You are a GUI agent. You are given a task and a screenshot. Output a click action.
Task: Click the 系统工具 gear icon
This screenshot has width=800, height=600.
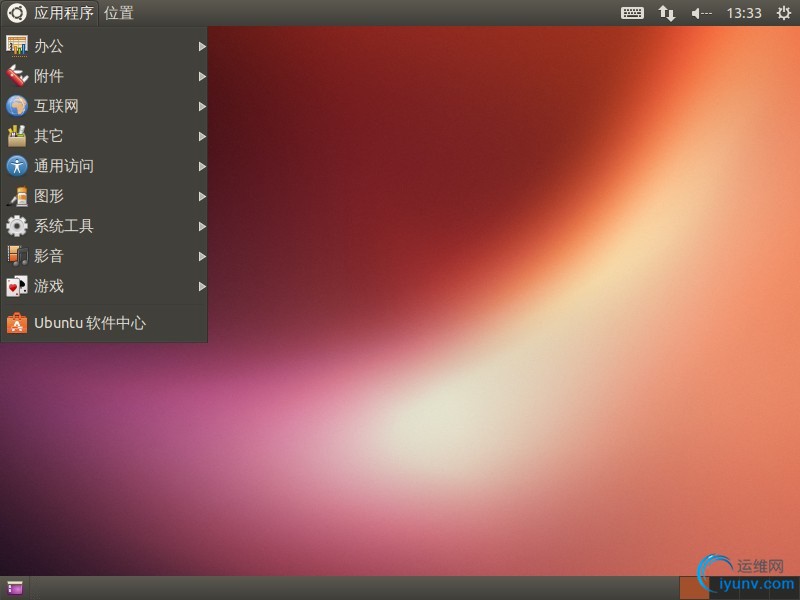[17, 226]
